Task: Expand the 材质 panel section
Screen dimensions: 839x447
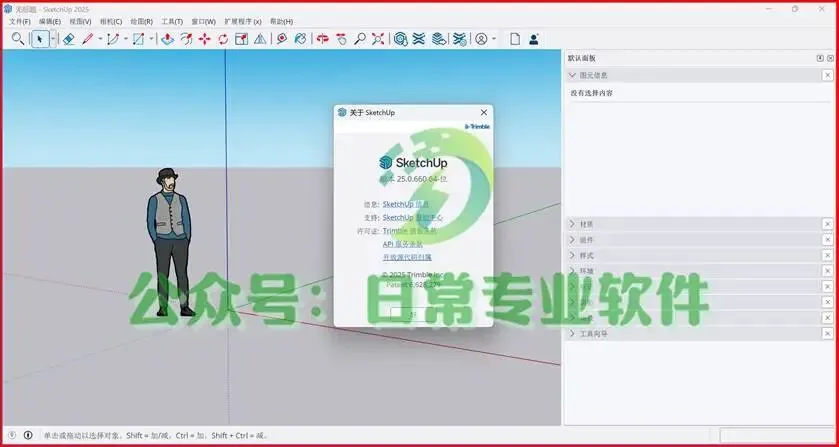Action: 573,224
